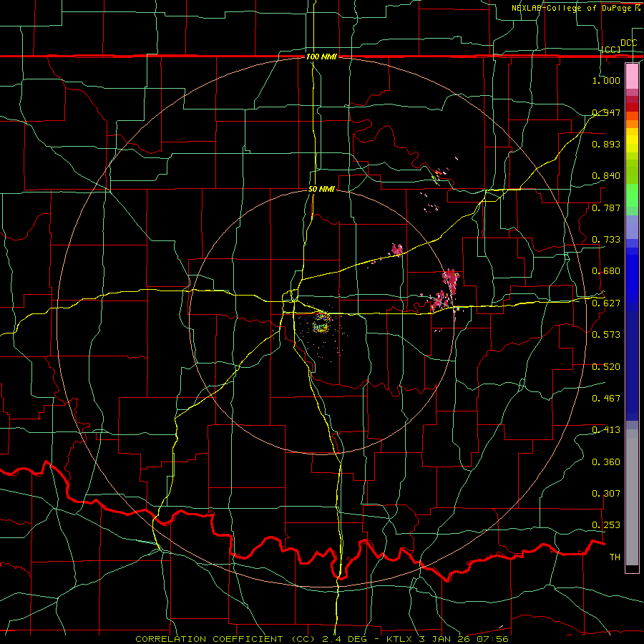Select the 0.573 scale value

pos(606,335)
